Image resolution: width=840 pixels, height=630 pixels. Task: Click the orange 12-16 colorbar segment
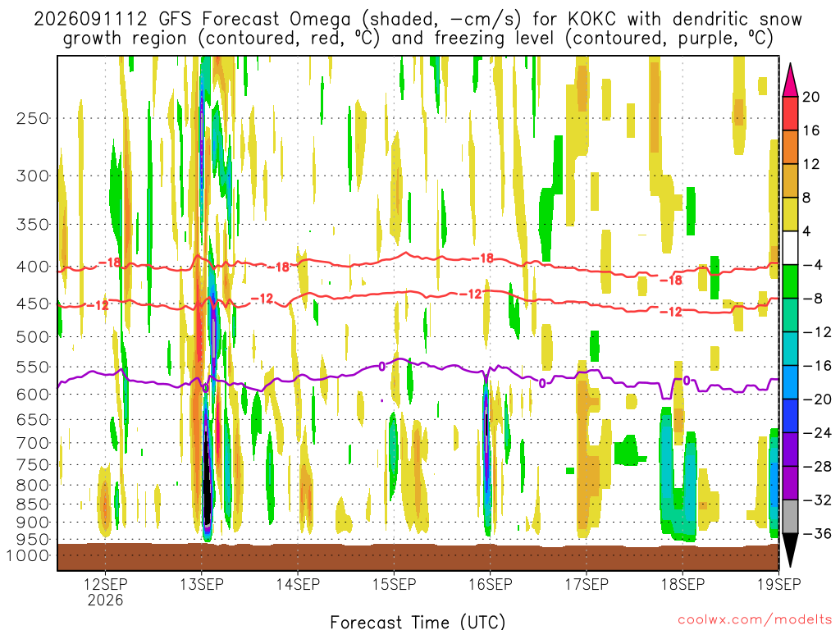click(790, 147)
